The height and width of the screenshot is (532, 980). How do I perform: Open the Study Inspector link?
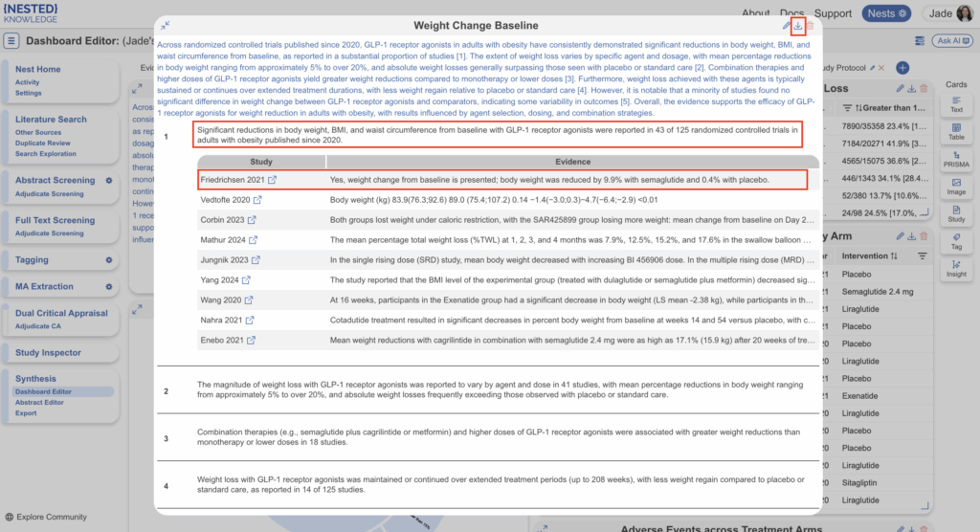click(48, 353)
